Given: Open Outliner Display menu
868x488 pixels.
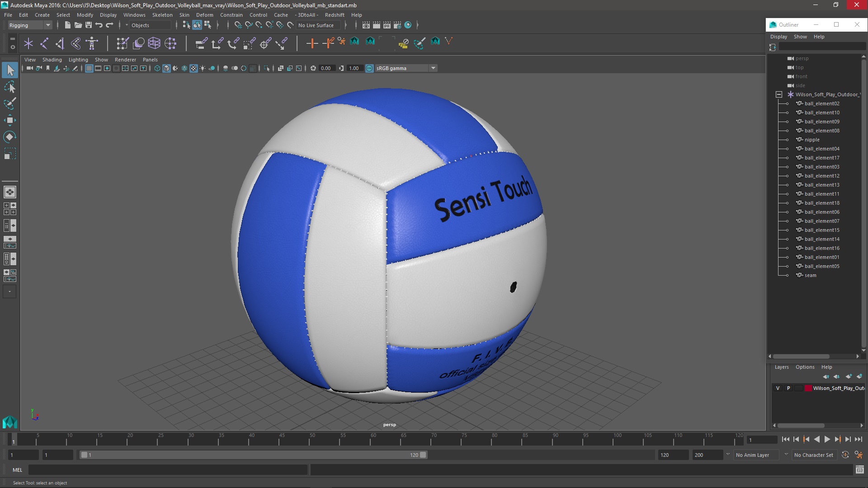Looking at the screenshot, I should (x=778, y=37).
